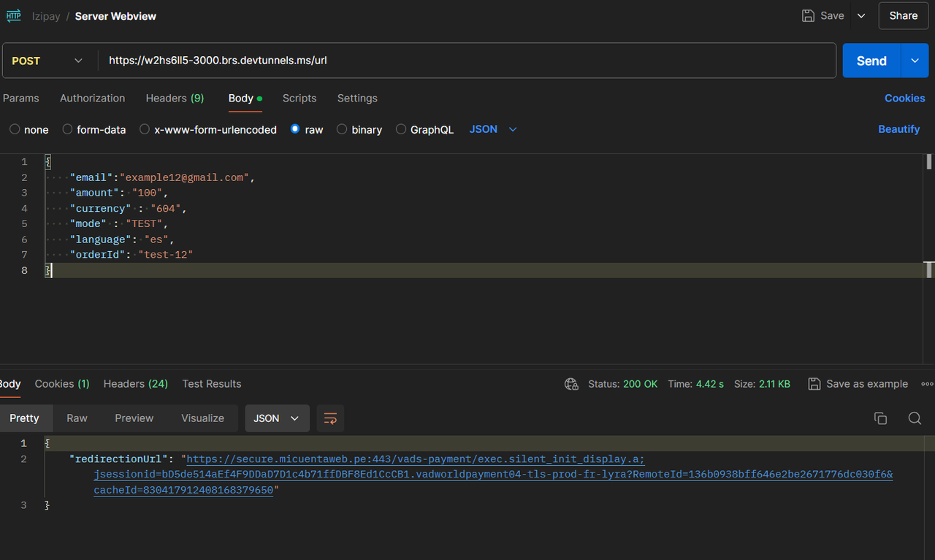Screen dimensions: 935x560
Task: Switch to the Headers (9) tab
Action: 175,98
